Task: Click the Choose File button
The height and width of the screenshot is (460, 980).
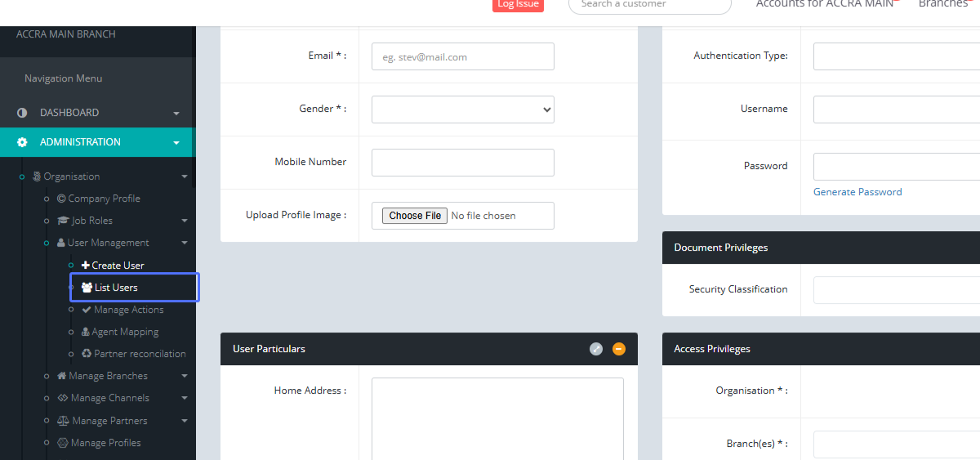Action: (415, 216)
